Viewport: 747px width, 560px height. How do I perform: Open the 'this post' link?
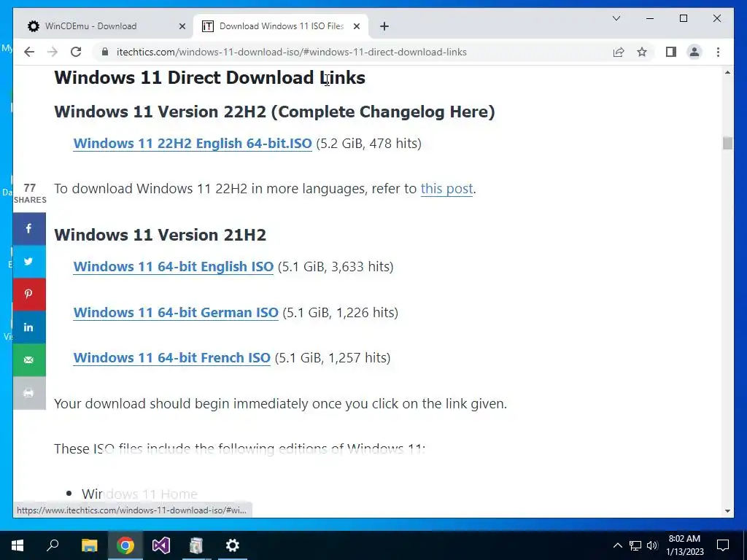pos(447,189)
